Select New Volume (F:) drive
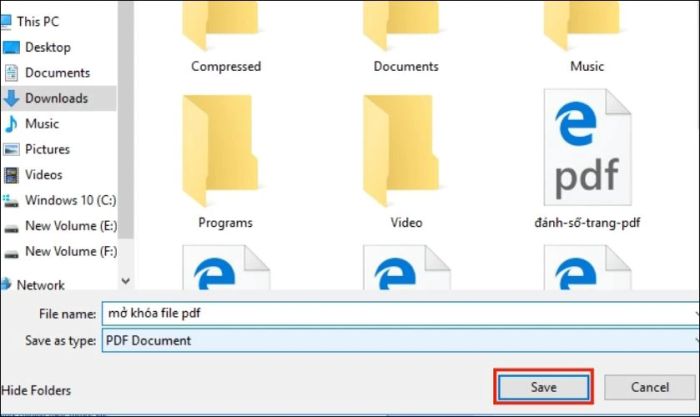Screen dimensions: 700x417 pos(71,251)
